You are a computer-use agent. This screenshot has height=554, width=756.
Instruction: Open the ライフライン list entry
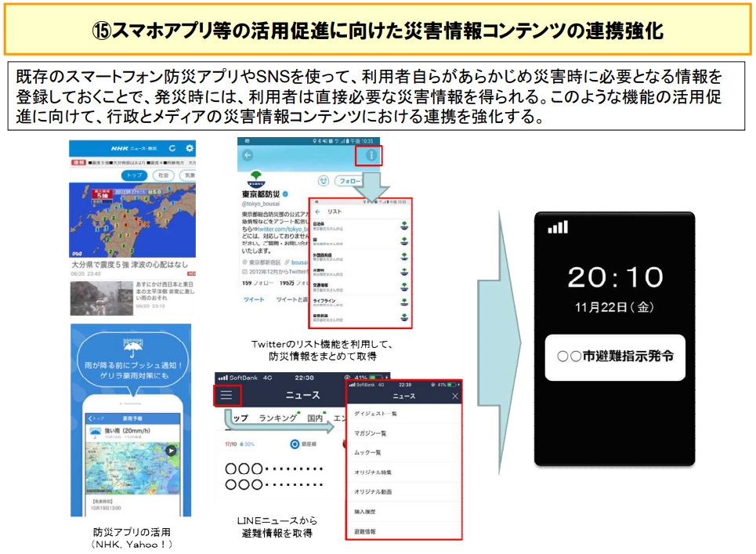tap(362, 302)
